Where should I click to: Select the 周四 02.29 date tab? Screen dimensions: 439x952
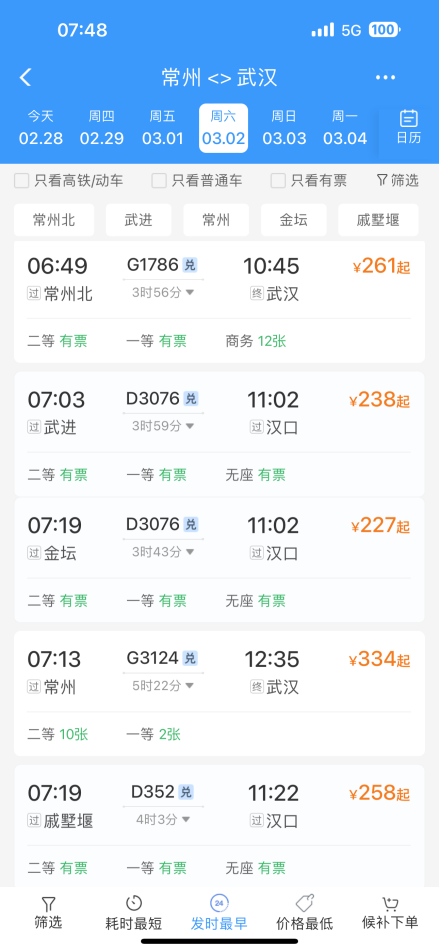click(x=101, y=128)
